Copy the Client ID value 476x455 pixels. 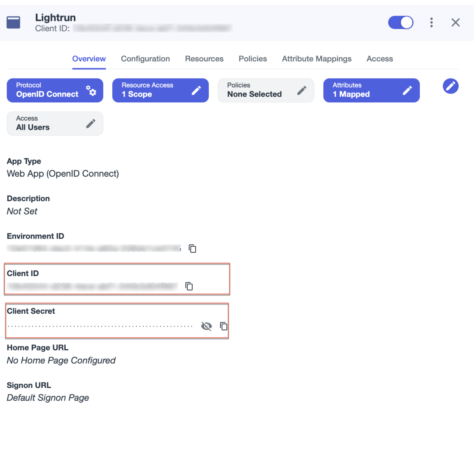pyautogui.click(x=189, y=286)
